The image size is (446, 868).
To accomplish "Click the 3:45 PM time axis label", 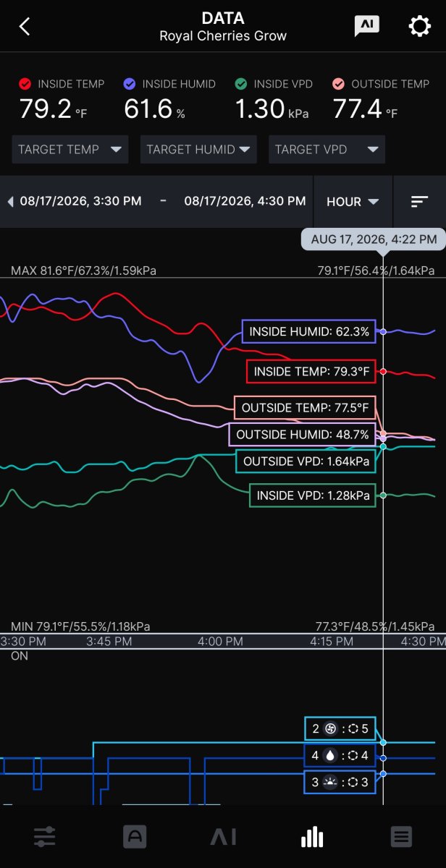I will (x=109, y=641).
